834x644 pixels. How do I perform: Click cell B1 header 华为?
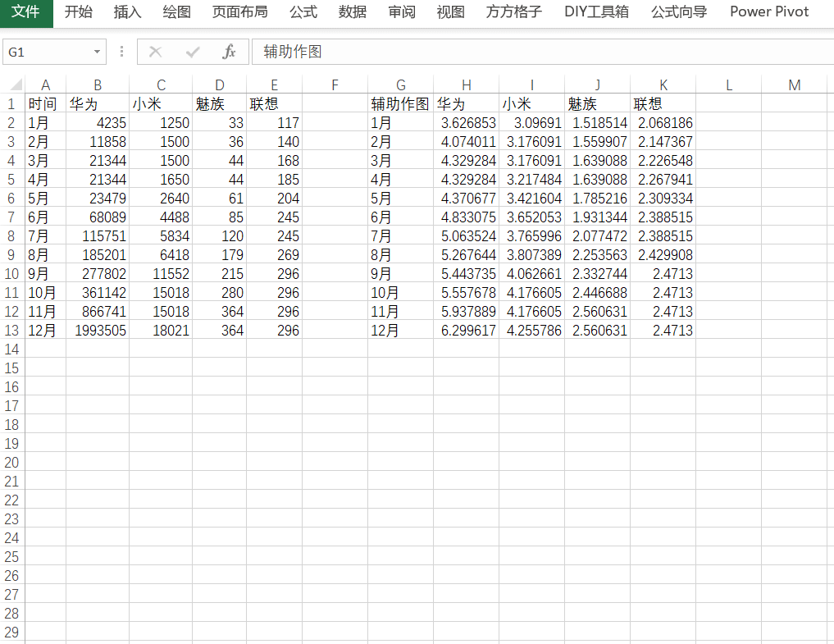click(98, 103)
